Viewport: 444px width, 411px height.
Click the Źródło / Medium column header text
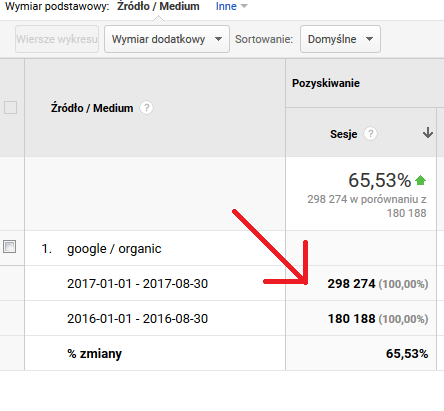(x=92, y=108)
